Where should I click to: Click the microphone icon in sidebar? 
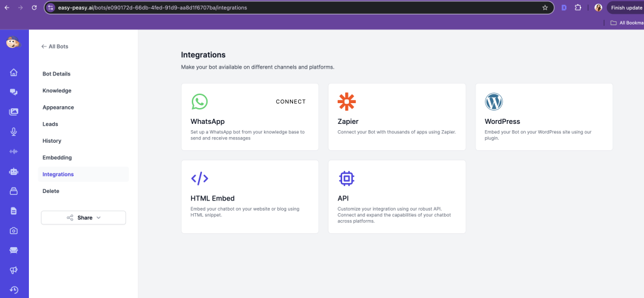tap(14, 131)
